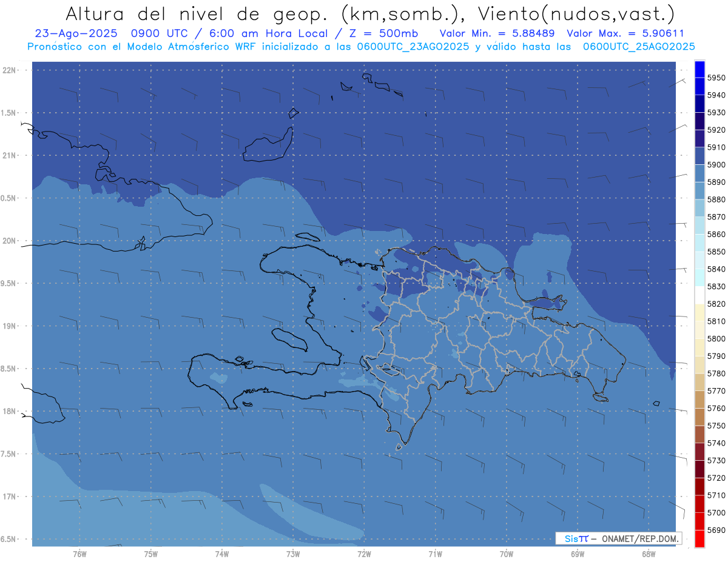The height and width of the screenshot is (562, 728).
Task: Click the '73W' longitude label
Action: click(x=293, y=554)
